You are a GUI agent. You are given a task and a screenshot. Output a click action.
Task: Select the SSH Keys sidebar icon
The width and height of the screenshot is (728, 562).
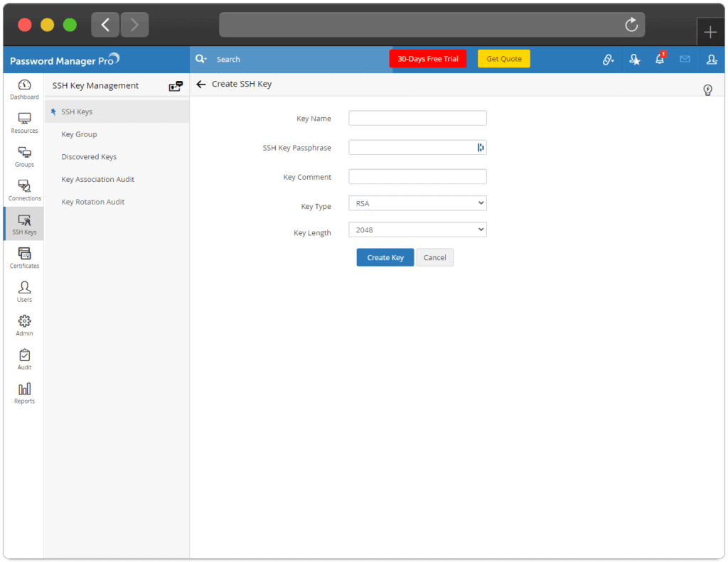click(x=24, y=225)
